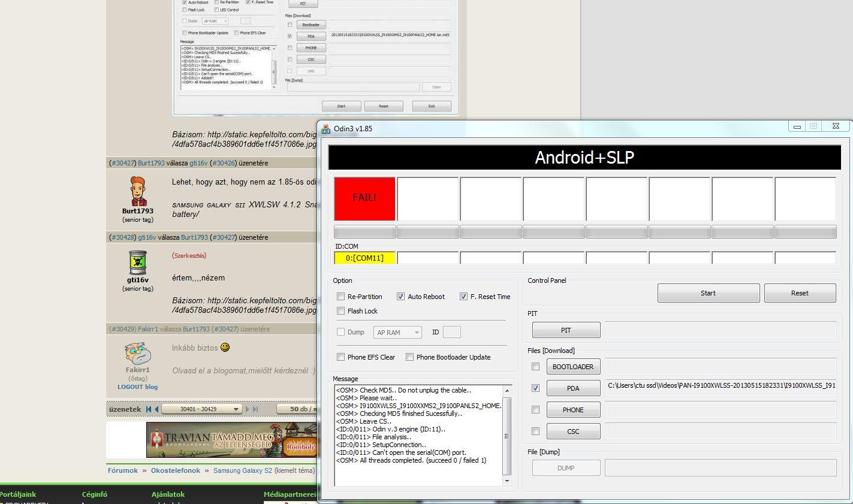Click the Szerkesztés edit link
Viewport: 853px width, 504px height.
pos(189,255)
